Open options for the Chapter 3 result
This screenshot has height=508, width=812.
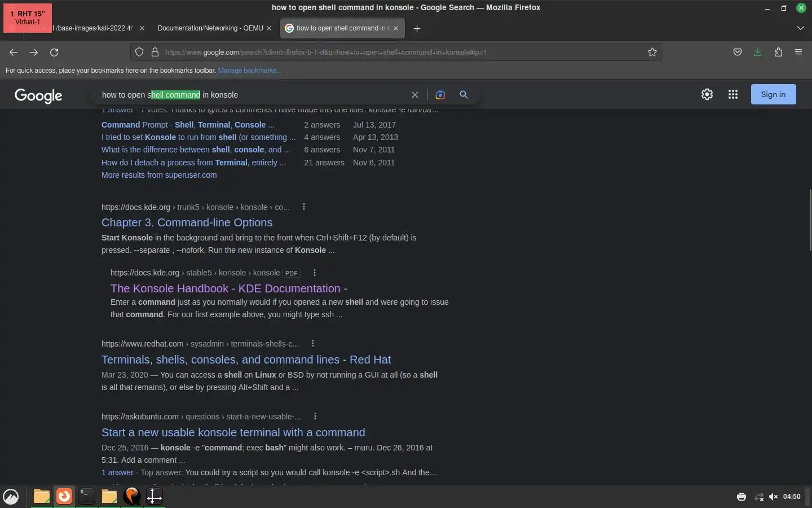(x=304, y=207)
